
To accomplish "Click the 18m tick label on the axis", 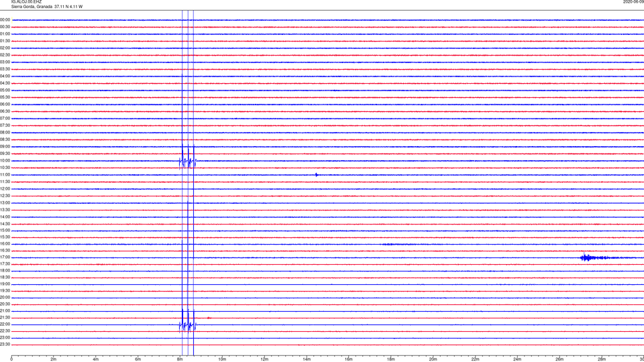I will [391, 359].
